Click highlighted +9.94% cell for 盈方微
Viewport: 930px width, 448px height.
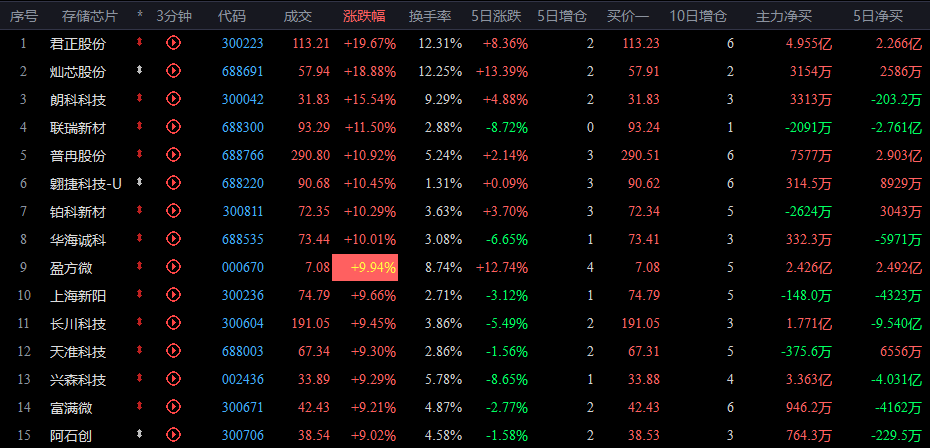point(365,268)
